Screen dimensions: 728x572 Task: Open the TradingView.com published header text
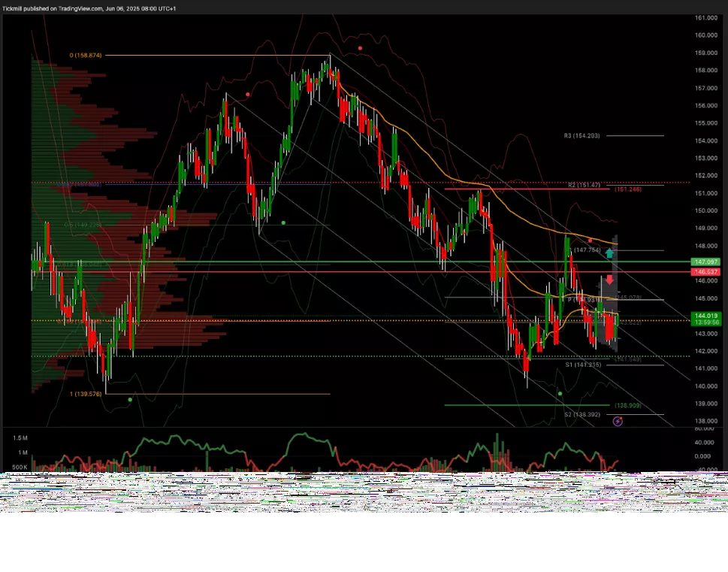tap(89, 8)
